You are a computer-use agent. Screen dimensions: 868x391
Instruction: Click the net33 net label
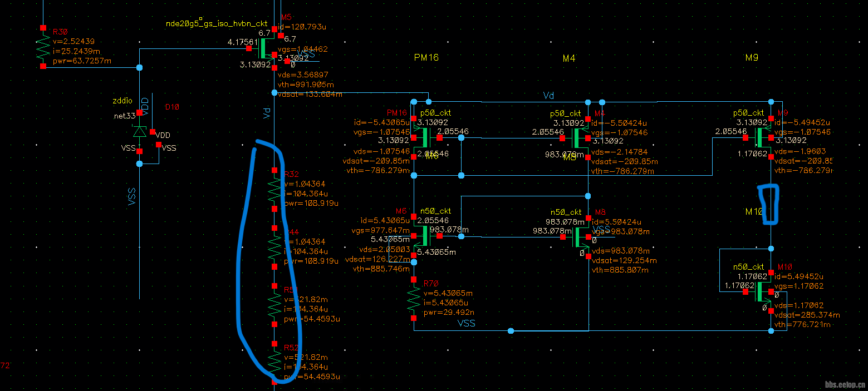tap(125, 116)
